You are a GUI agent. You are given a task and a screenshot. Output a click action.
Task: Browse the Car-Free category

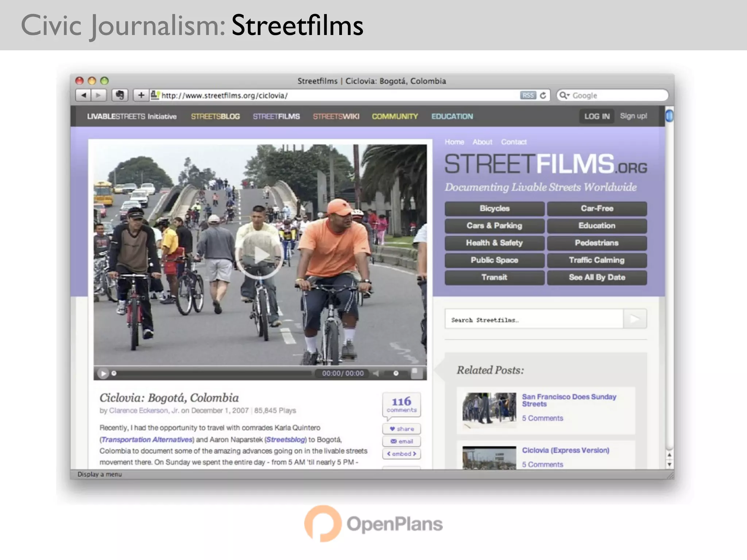point(597,209)
